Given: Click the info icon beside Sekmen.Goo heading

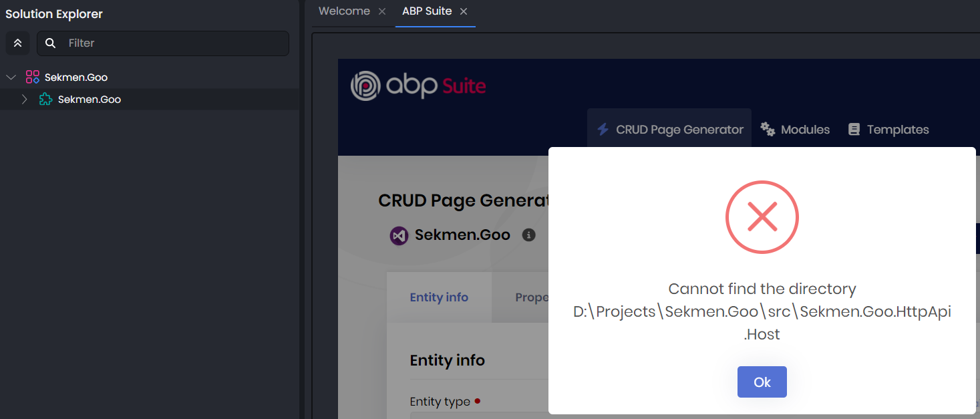Looking at the screenshot, I should (528, 235).
